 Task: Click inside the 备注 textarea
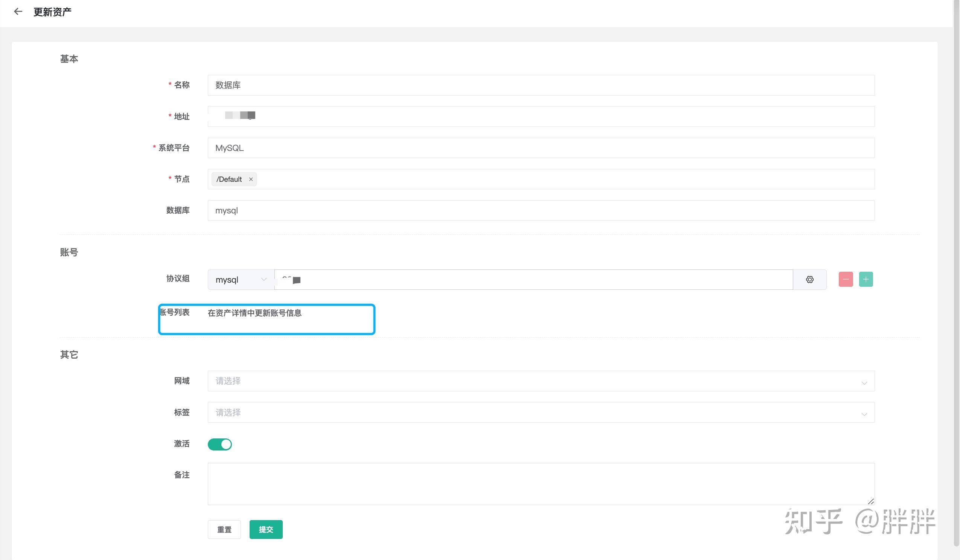click(541, 484)
